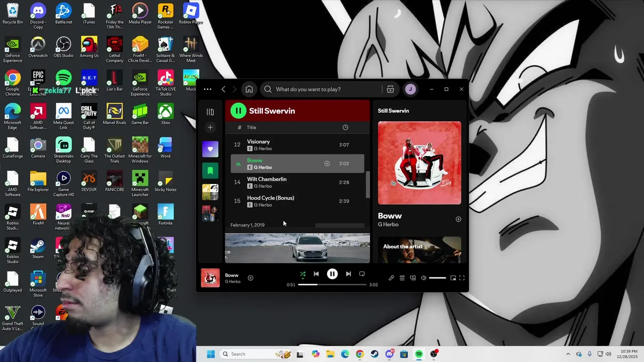Open Copilot from taskbar
The height and width of the screenshot is (362, 644).
[x=315, y=354]
